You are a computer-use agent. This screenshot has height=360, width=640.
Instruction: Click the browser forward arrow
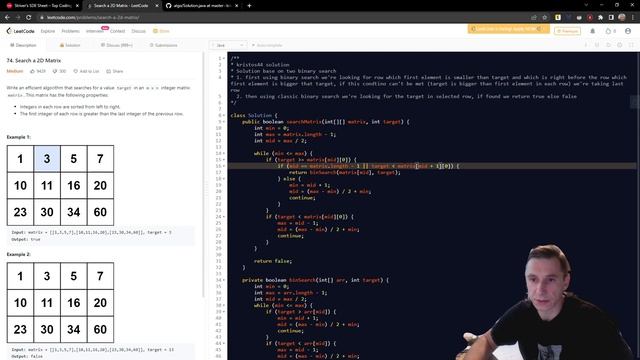18,18
